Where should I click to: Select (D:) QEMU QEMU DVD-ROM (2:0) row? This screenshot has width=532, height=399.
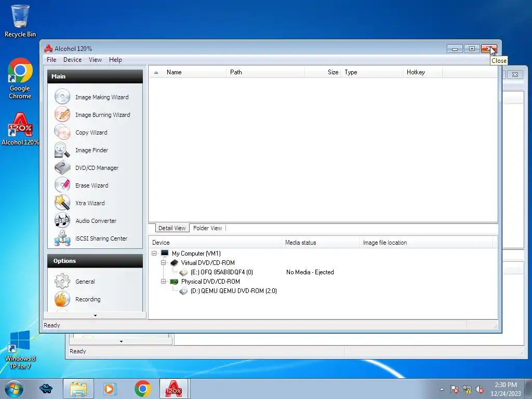(x=233, y=291)
